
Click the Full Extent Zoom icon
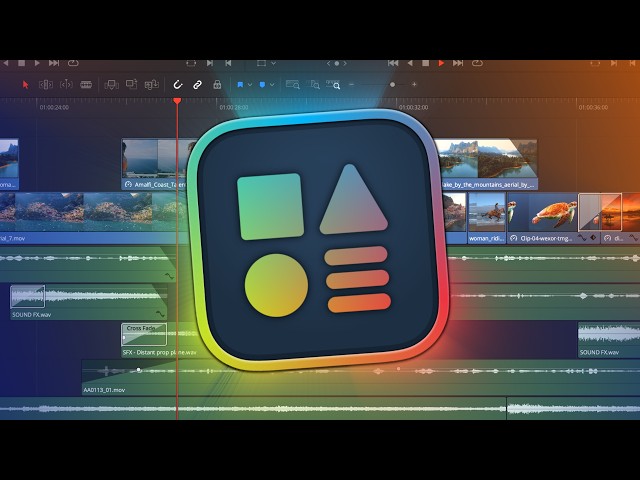(293, 84)
